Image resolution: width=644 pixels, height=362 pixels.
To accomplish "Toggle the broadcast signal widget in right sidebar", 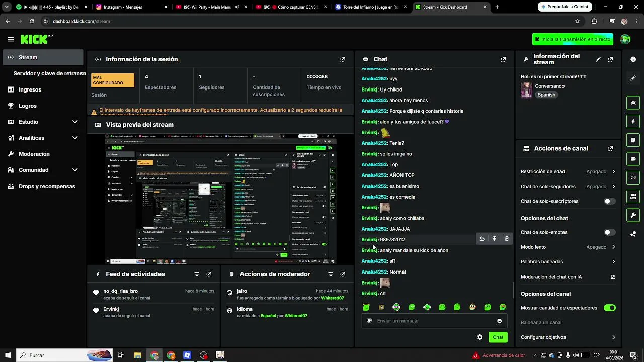I will (633, 177).
